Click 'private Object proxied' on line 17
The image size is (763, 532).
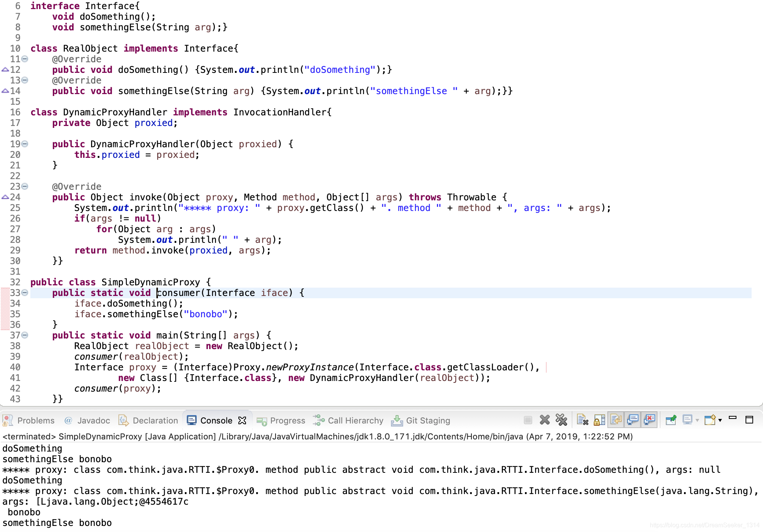click(112, 123)
